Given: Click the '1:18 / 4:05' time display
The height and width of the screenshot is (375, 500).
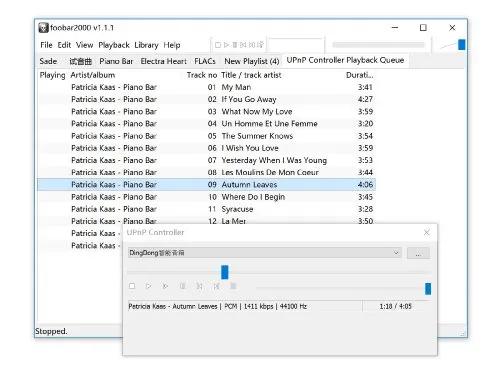Looking at the screenshot, I should pyautogui.click(x=396, y=306).
